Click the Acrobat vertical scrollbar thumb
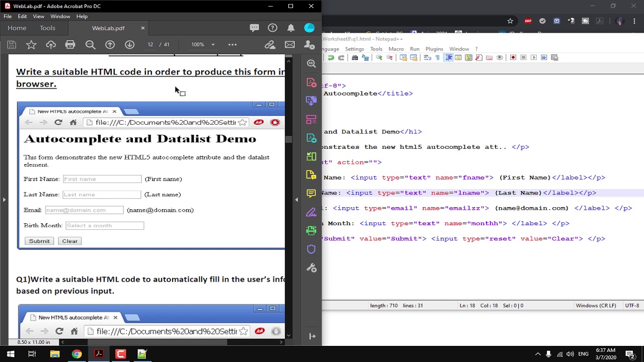Viewport: 644px width, 362px height. tap(289, 139)
